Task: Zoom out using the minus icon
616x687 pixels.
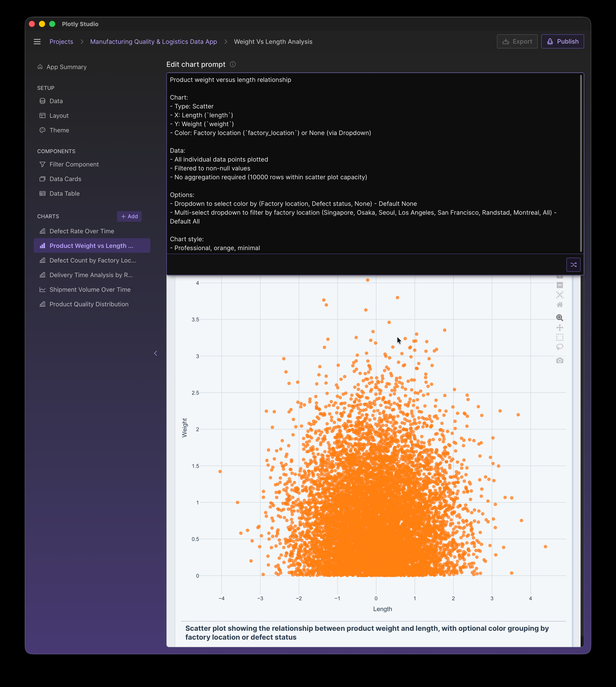Action: pyautogui.click(x=560, y=285)
